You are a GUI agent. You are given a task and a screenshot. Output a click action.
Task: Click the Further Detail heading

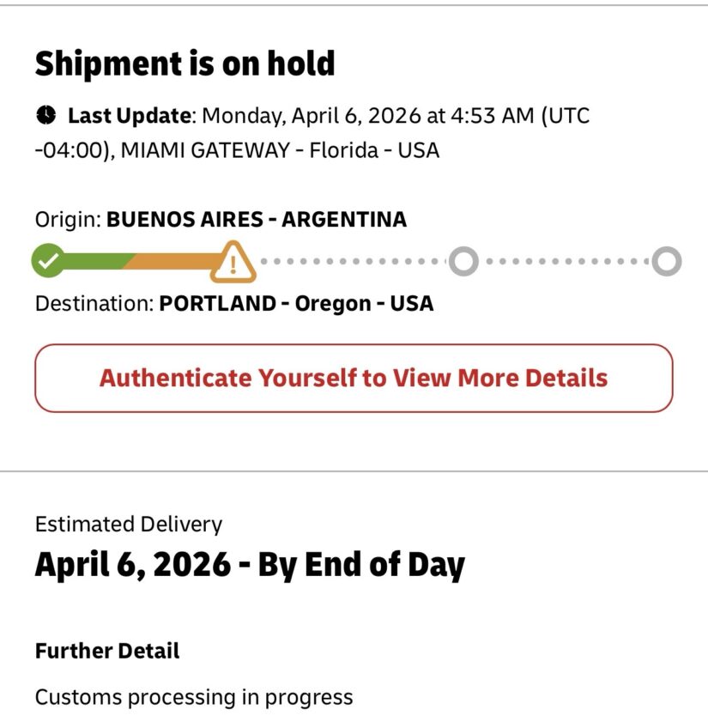[107, 651]
